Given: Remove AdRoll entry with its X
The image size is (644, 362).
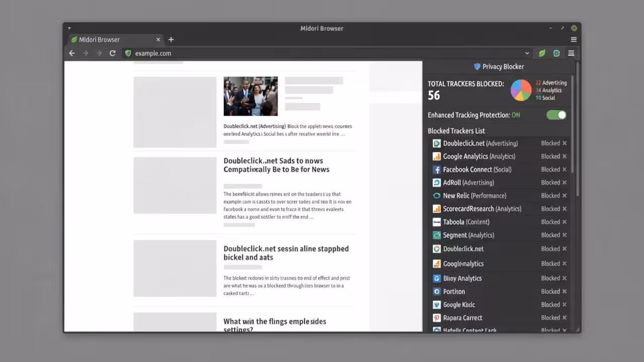Looking at the screenshot, I should (565, 183).
